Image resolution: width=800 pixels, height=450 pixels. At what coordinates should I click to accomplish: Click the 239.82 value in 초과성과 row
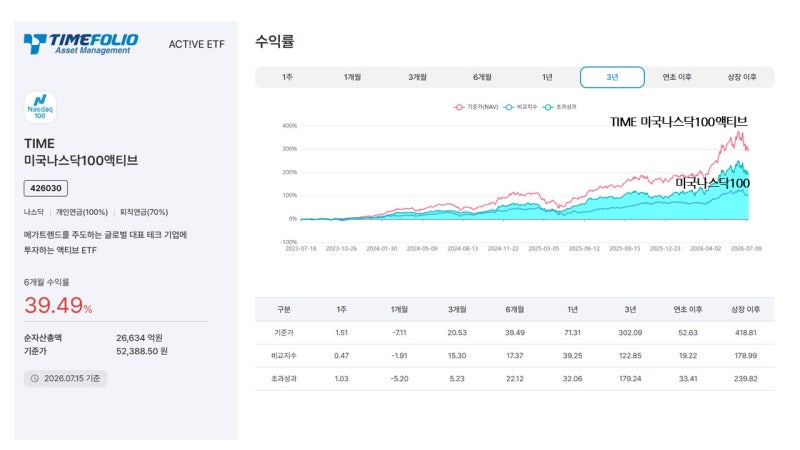[745, 379]
